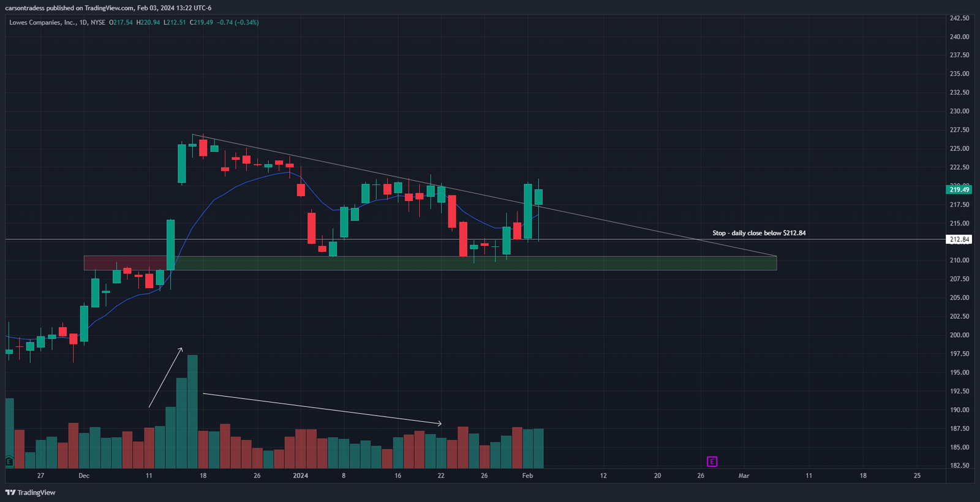
Task: Click the 242.50 price axis label
Action: tap(959, 18)
